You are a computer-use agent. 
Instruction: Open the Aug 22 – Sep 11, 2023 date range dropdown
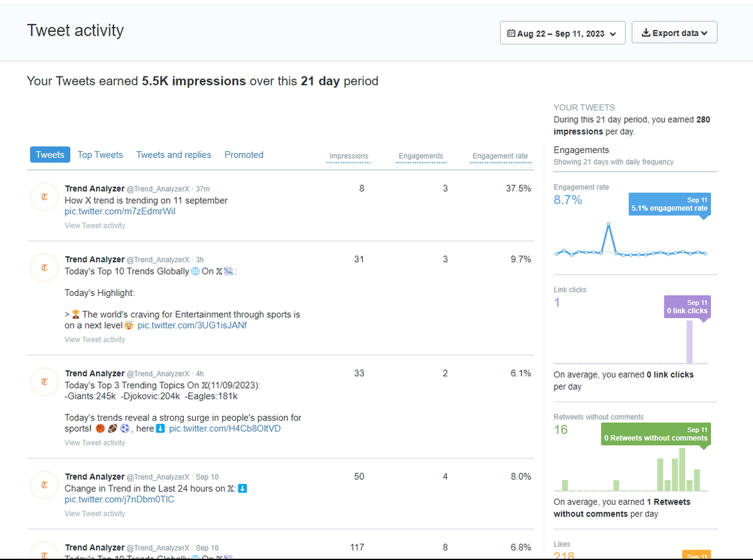(562, 33)
